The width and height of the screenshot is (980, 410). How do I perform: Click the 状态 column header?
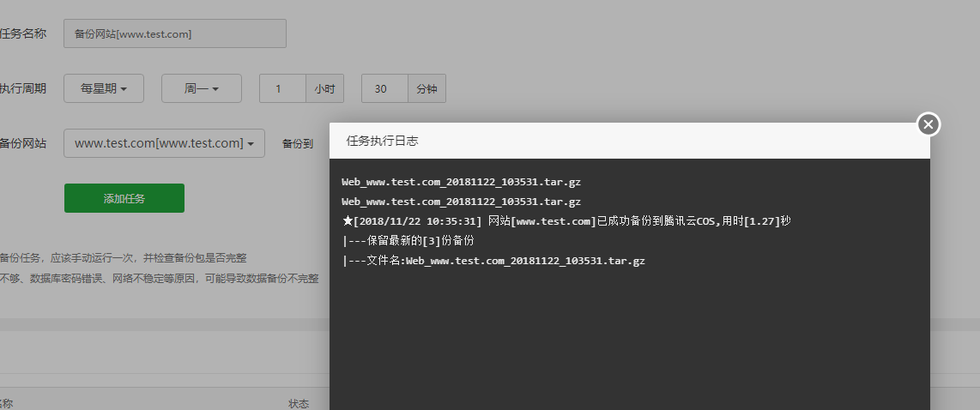point(299,404)
